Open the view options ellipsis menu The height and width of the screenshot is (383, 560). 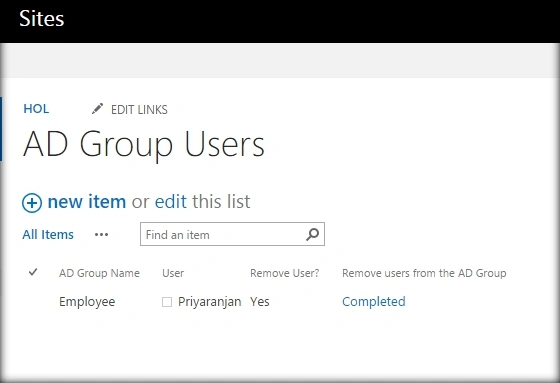point(101,235)
